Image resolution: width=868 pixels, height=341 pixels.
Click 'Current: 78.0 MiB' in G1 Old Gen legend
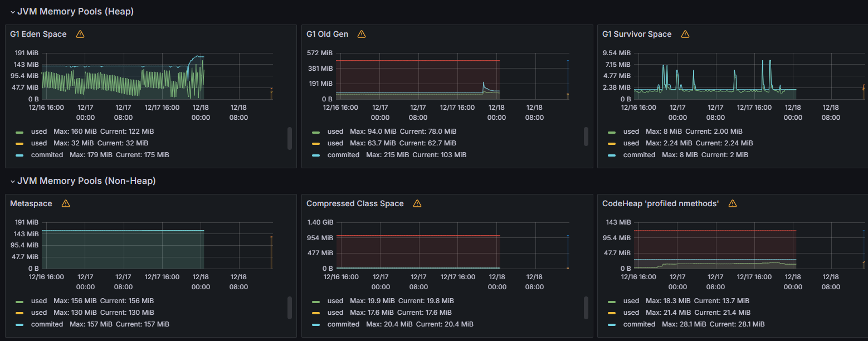pyautogui.click(x=428, y=131)
